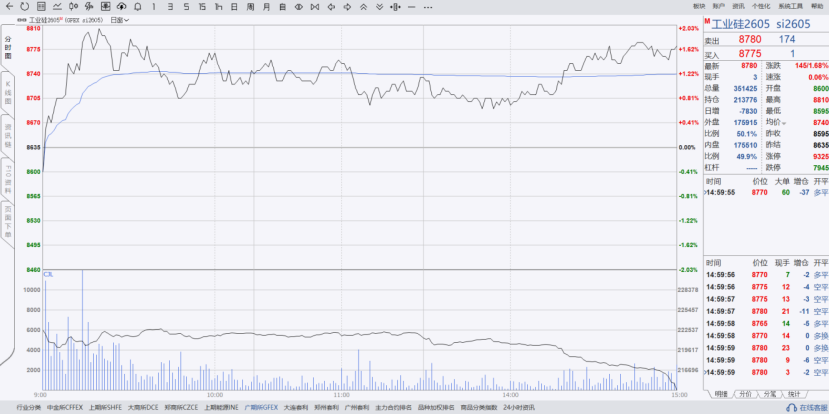
Task: Go to previous contract with left arrow
Action: [x=331, y=7]
